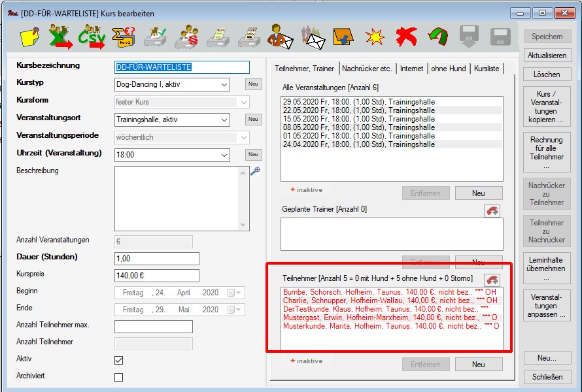Open the Kursliste tab
This screenshot has height=392, width=582.
(486, 69)
